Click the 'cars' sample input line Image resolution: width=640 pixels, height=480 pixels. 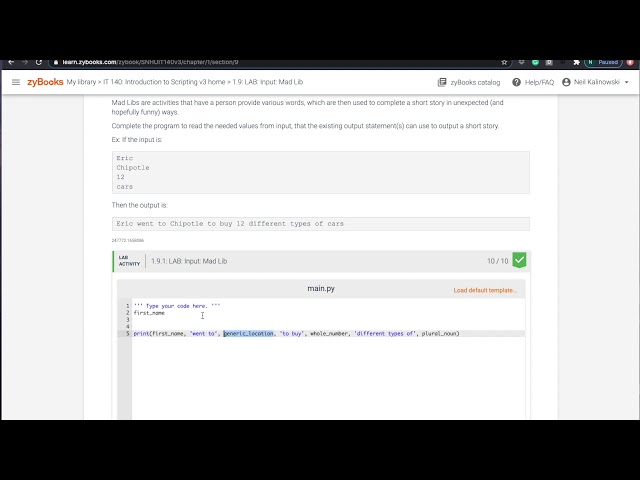(x=124, y=187)
